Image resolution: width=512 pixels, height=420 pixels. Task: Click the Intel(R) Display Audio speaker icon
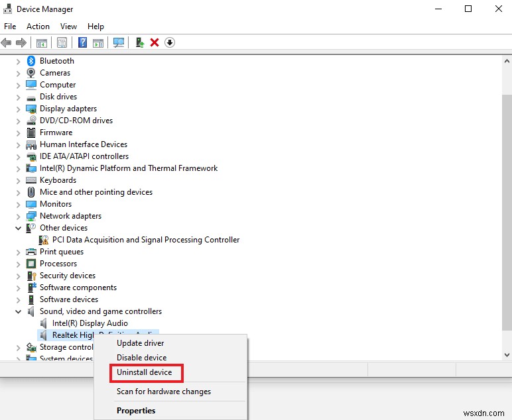tap(43, 323)
